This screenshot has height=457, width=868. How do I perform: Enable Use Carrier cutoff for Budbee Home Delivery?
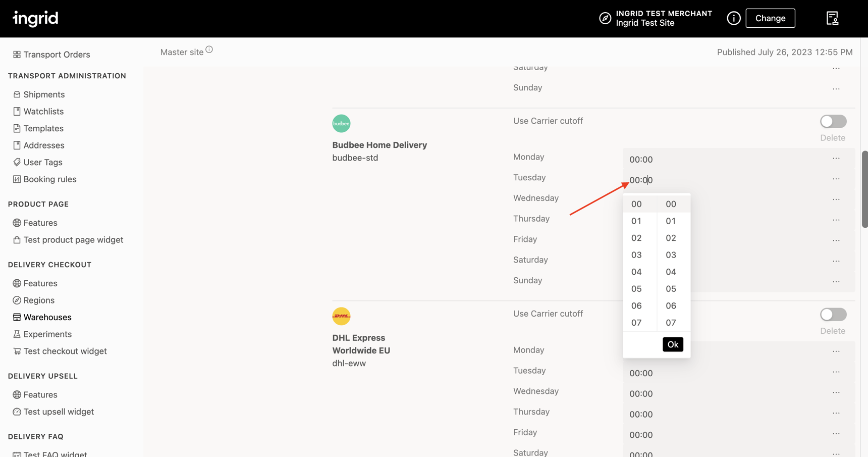coord(833,121)
